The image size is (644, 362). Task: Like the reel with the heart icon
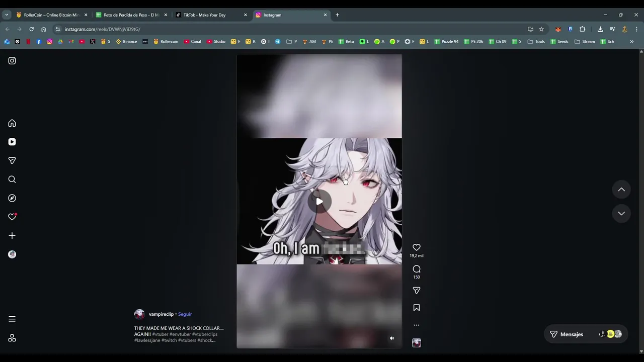point(417,247)
